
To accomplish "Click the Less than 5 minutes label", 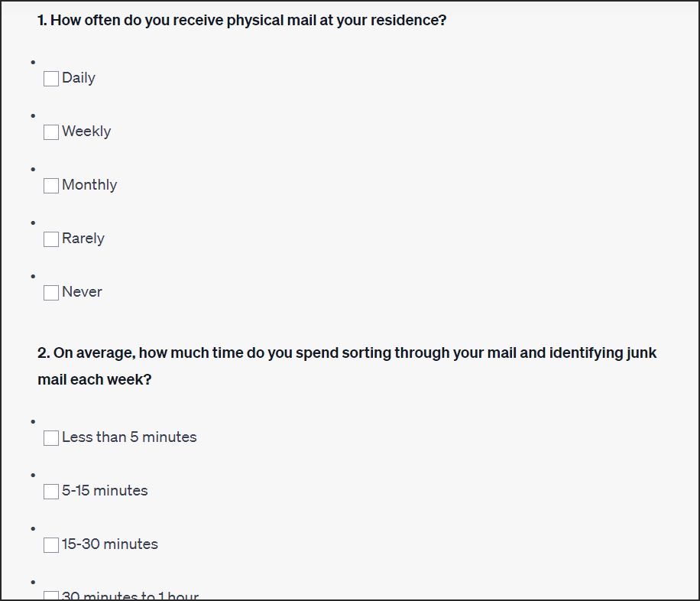I will tap(129, 437).
